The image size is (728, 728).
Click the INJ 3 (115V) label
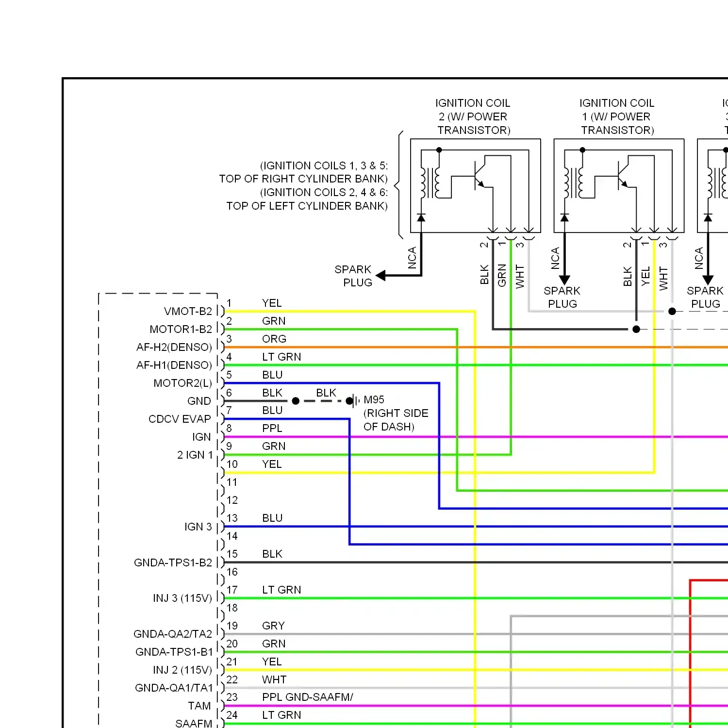click(x=182, y=598)
